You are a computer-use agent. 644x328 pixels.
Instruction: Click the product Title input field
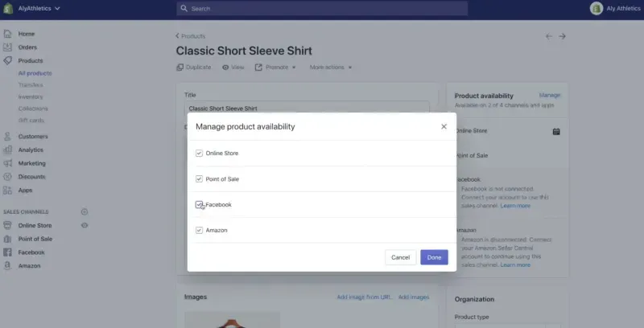pos(307,108)
